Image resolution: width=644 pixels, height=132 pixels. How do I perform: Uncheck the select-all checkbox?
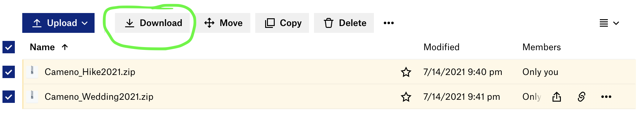pos(9,47)
